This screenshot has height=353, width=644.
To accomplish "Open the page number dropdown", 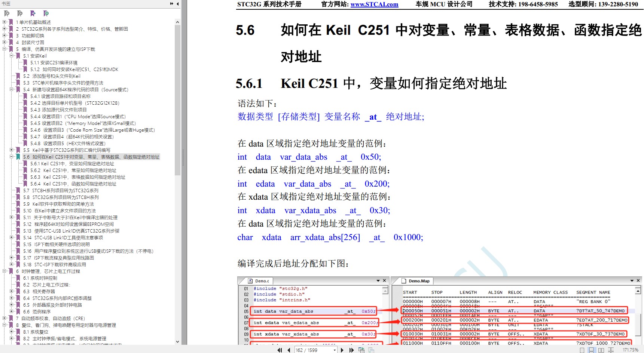I will coord(335,350).
